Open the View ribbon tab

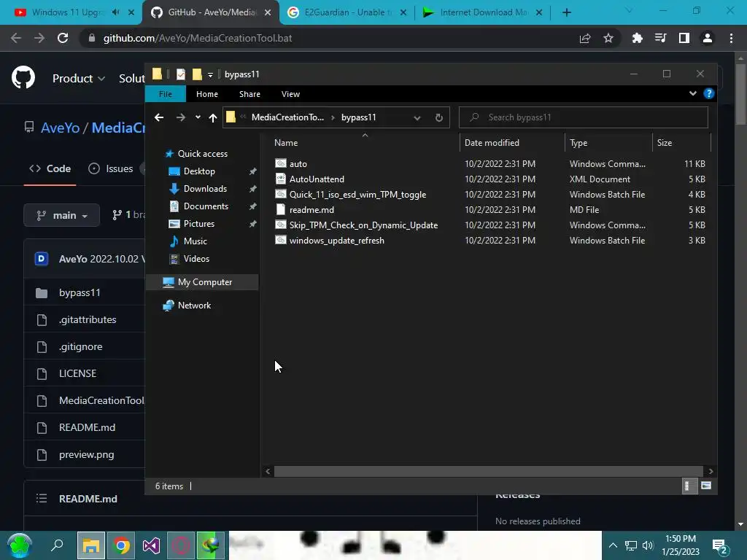pyautogui.click(x=290, y=94)
